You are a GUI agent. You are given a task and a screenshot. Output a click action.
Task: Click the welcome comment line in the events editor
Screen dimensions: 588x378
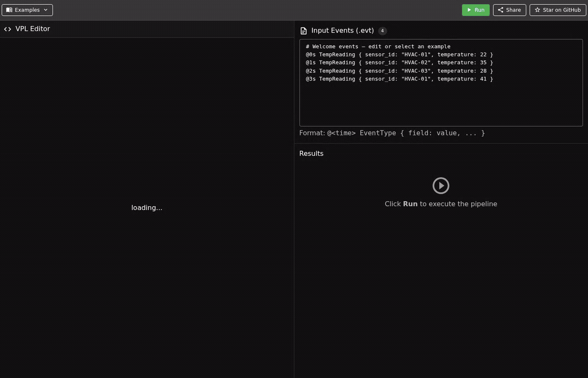[x=377, y=46]
